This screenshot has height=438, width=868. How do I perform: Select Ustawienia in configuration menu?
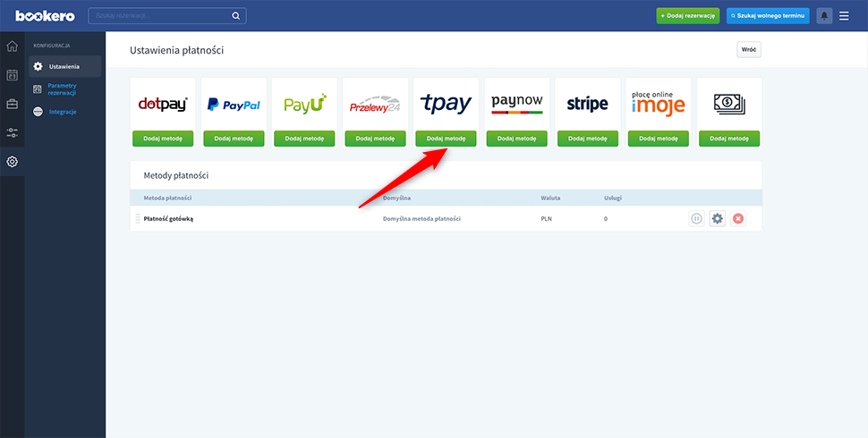[x=64, y=66]
